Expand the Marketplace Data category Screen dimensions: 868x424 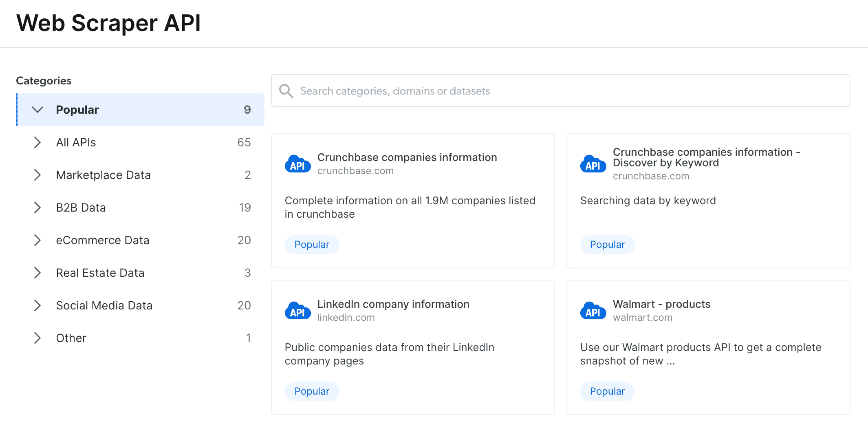coord(37,175)
